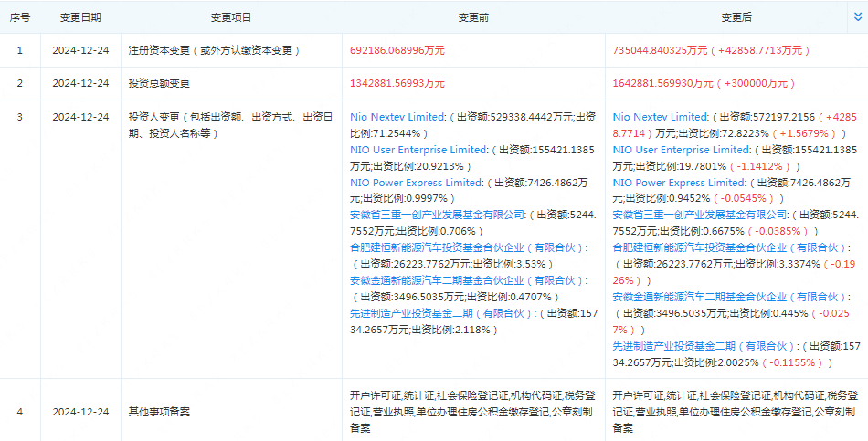Click the +1.5679% ratio change
This screenshot has width=868, height=441.
pyautogui.click(x=806, y=133)
